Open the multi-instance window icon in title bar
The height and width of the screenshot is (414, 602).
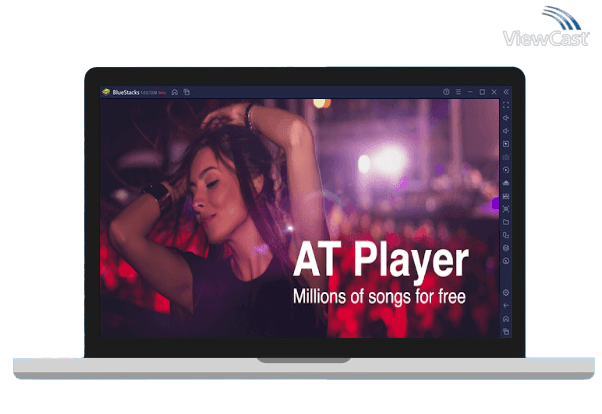pos(187,92)
